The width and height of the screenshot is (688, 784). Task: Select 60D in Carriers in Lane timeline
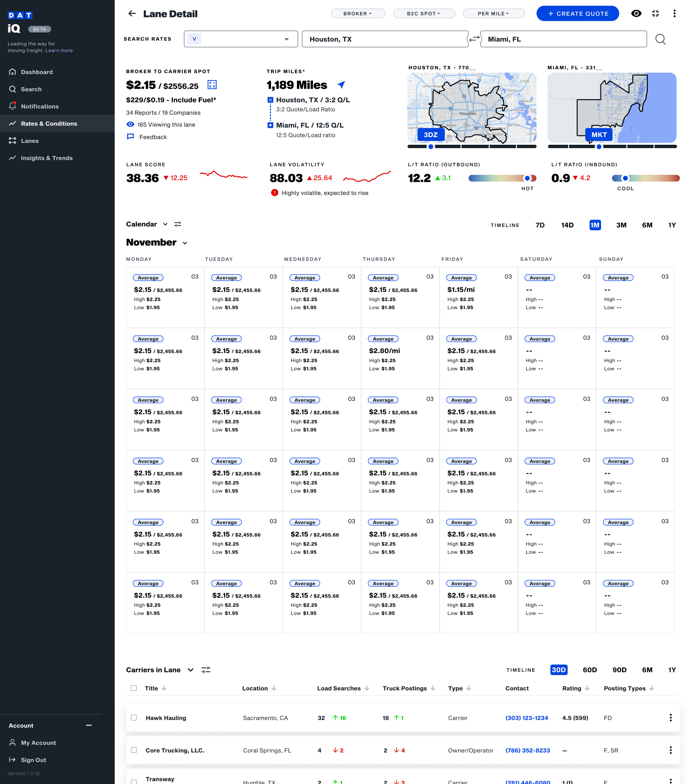coord(590,670)
